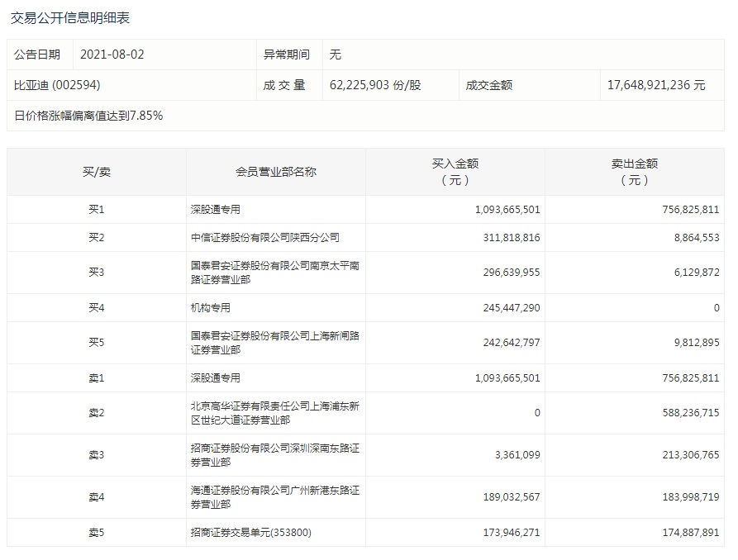Click the 异常期间 label
This screenshot has width=738, height=560.
[x=287, y=55]
